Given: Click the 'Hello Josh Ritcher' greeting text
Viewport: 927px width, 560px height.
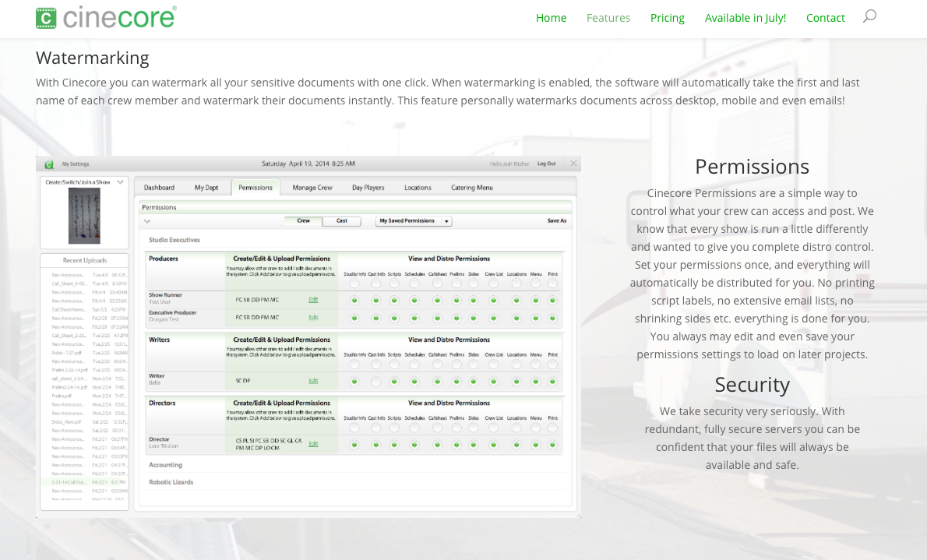Looking at the screenshot, I should coord(509,164).
